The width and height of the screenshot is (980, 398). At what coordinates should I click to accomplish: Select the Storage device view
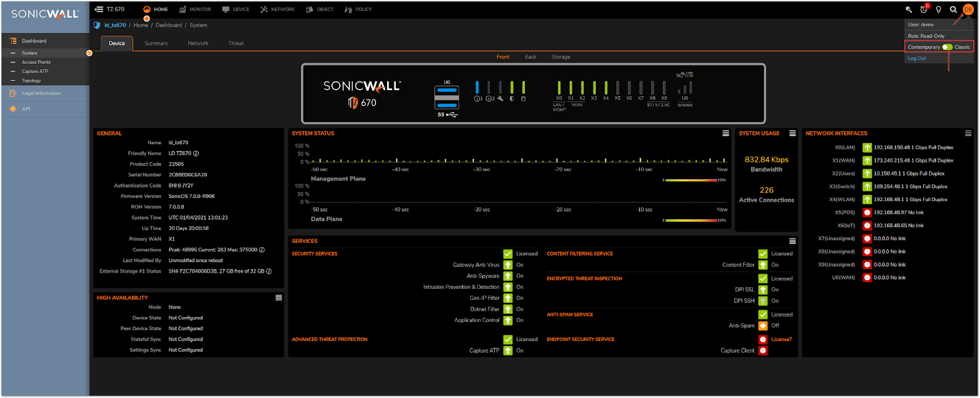click(x=560, y=57)
